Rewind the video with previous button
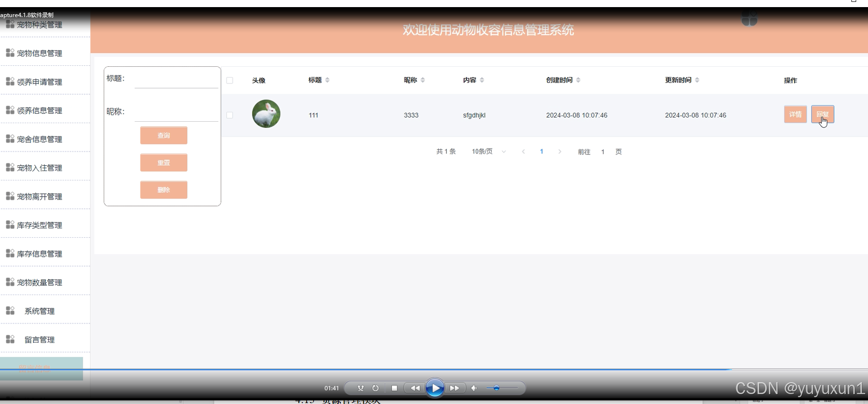Image resolution: width=868 pixels, height=404 pixels. [x=415, y=388]
